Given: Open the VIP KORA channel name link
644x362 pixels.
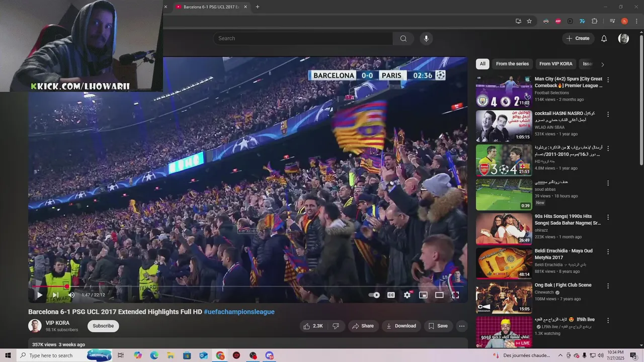Looking at the screenshot, I should (58, 323).
